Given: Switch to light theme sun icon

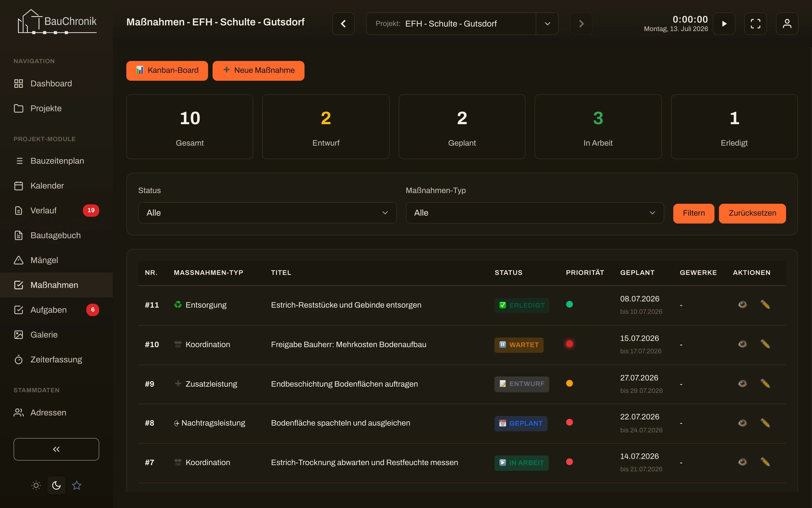Looking at the screenshot, I should [x=36, y=485].
